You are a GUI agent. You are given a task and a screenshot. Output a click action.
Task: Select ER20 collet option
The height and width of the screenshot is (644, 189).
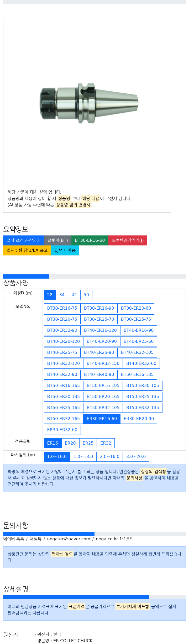(x=70, y=443)
